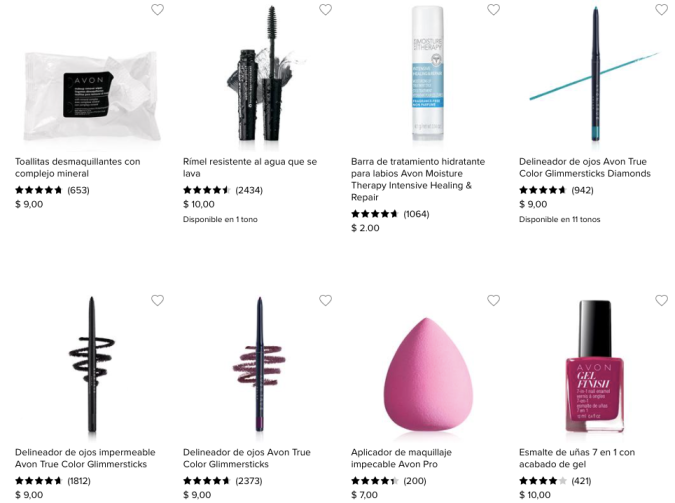
Task: Open the 2434 reviews rating for Rímel
Action: point(223,190)
